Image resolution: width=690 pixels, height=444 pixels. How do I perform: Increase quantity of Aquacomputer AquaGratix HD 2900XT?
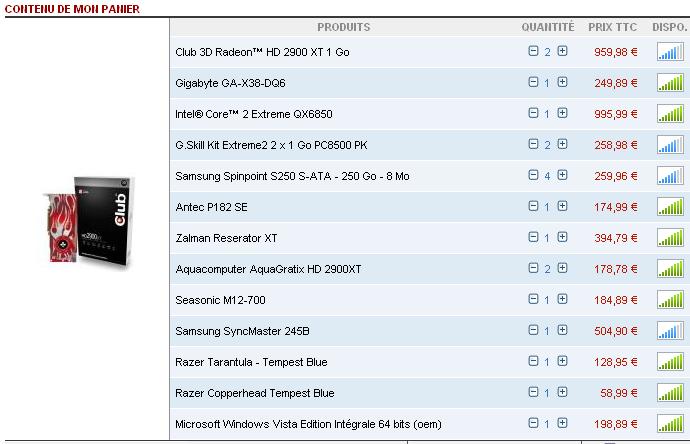click(562, 268)
